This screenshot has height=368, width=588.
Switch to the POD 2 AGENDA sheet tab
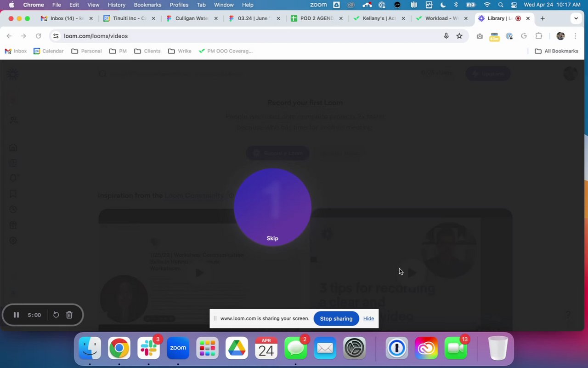click(x=317, y=18)
